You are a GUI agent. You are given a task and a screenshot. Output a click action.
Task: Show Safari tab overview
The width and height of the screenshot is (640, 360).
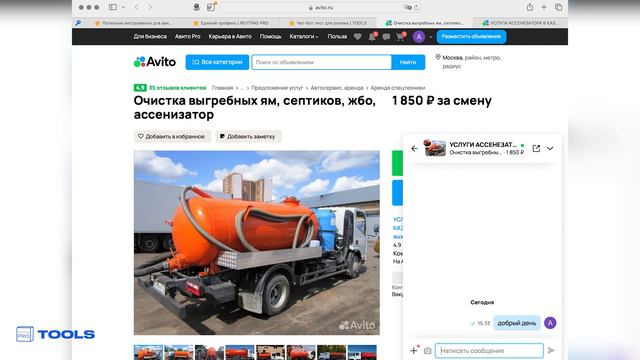(558, 7)
